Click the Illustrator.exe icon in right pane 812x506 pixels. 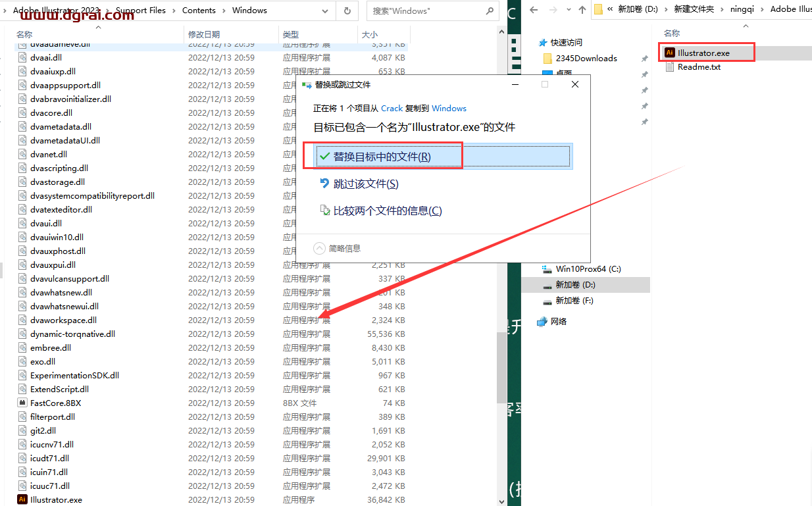tap(669, 53)
